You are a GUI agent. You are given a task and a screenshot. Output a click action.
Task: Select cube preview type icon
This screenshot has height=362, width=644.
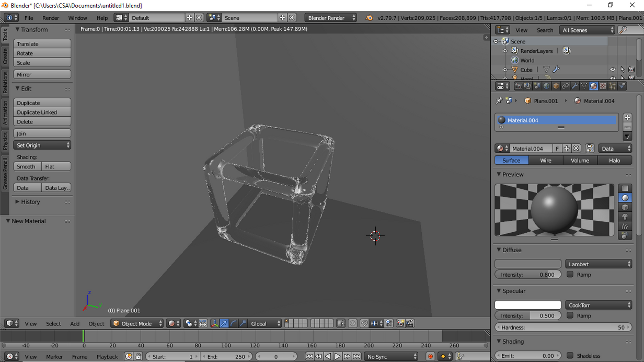tap(625, 207)
